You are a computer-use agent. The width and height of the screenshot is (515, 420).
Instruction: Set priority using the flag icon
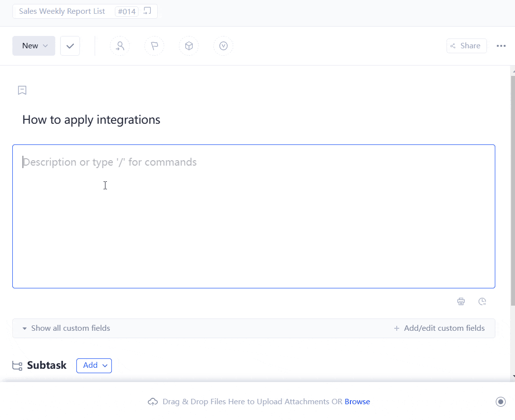coord(154,45)
